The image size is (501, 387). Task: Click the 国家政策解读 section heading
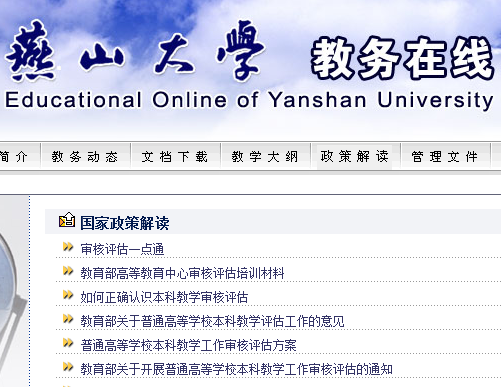point(125,223)
